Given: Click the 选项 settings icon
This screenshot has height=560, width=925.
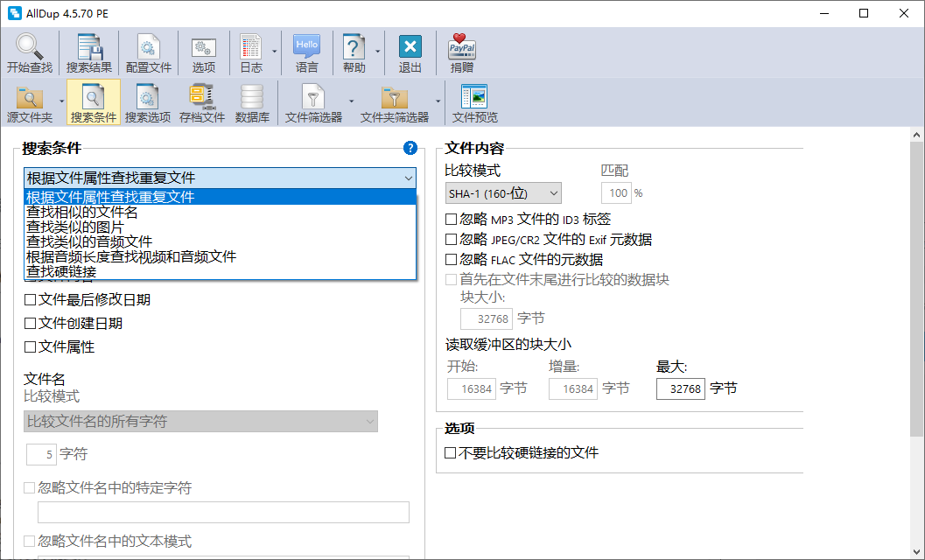Looking at the screenshot, I should pyautogui.click(x=204, y=47).
